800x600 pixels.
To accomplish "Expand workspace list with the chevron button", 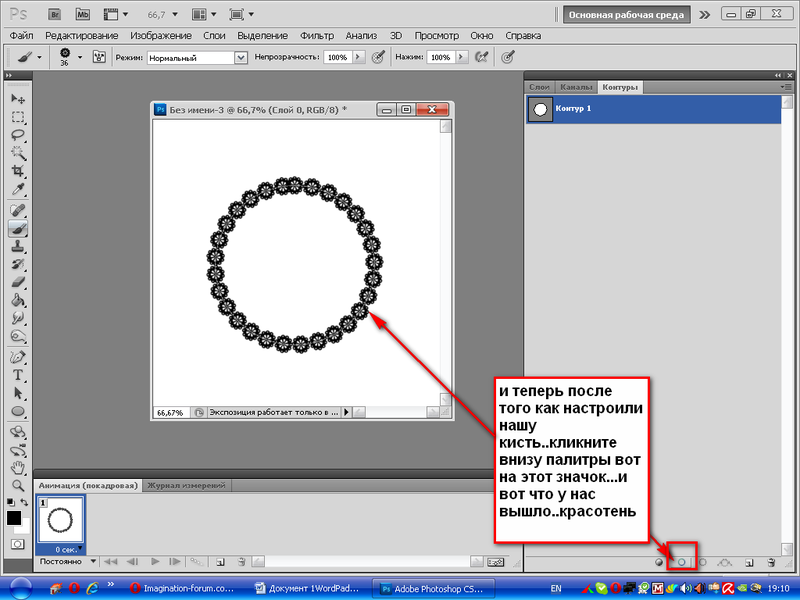I will [704, 15].
